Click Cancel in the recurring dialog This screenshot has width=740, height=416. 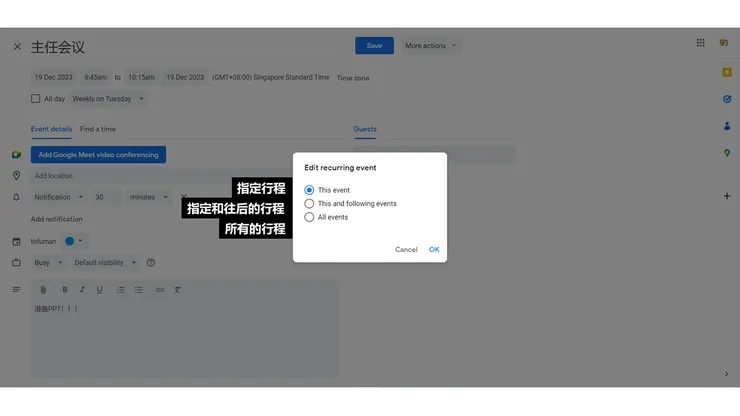point(406,249)
